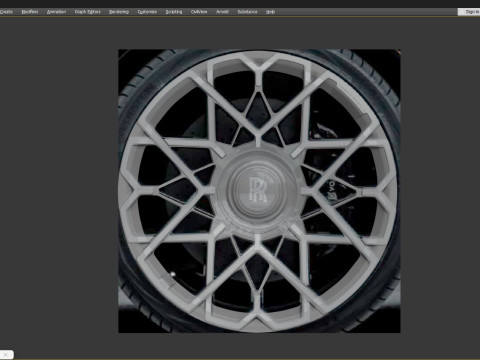Close the small bottom-left tab
This screenshot has width=480, height=360.
[x=5, y=355]
